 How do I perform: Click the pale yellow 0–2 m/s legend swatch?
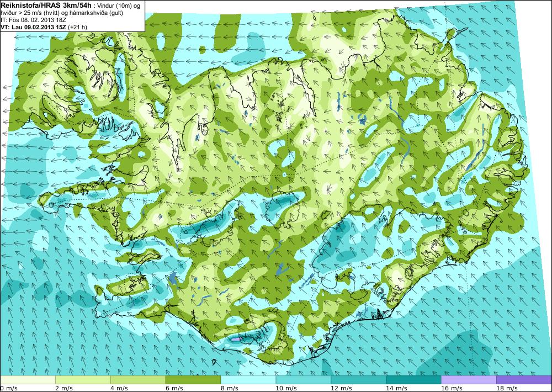click(x=28, y=380)
